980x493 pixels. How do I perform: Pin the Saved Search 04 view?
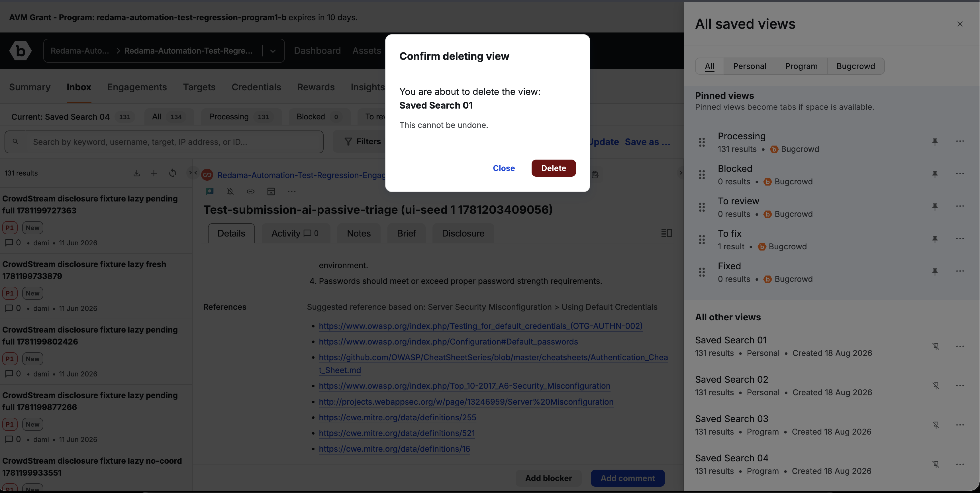[936, 465]
